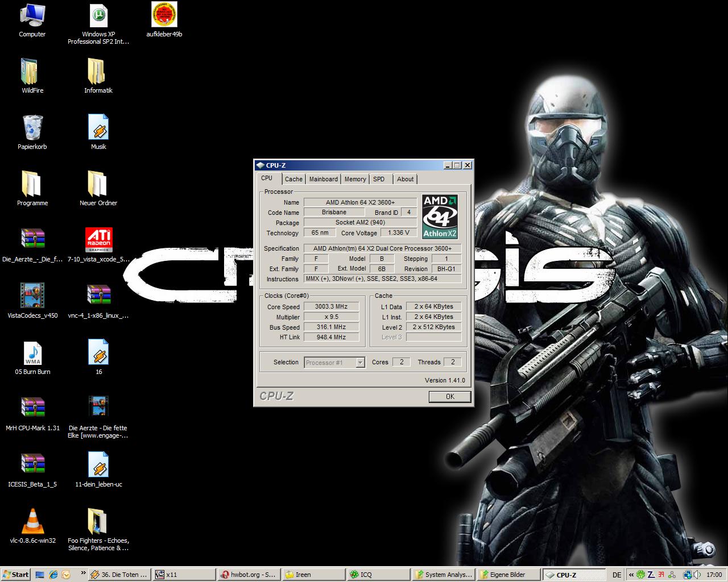Switch to the Cache tab

pos(293,179)
